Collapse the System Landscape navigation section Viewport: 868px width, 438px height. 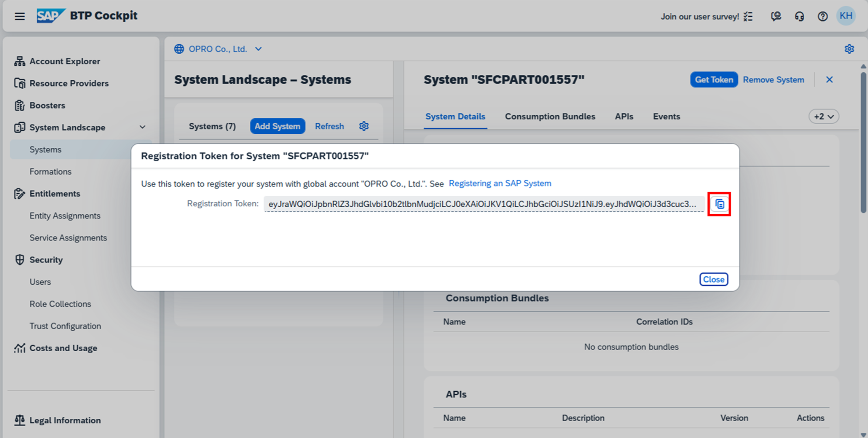(142, 127)
